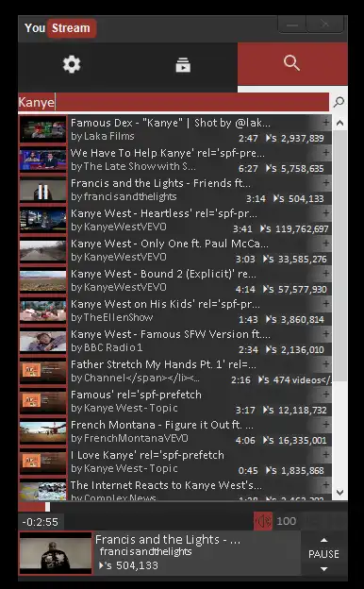Click the playback progress bar handle

[x=47, y=507]
